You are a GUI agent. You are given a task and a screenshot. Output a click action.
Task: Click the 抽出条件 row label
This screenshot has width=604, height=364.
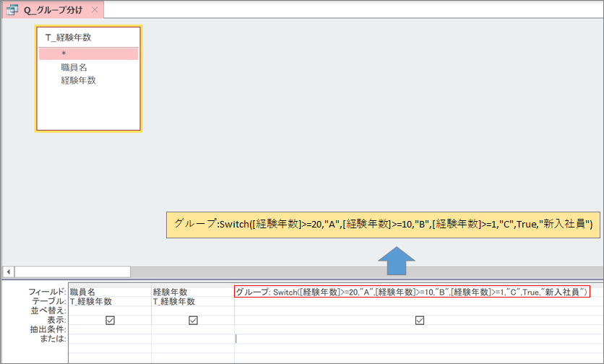pyautogui.click(x=48, y=329)
